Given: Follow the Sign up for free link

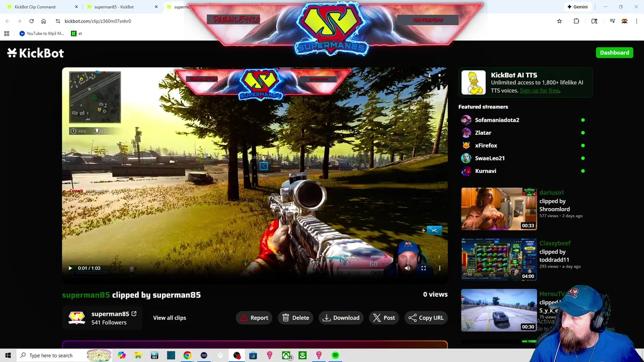Looking at the screenshot, I should (x=539, y=90).
